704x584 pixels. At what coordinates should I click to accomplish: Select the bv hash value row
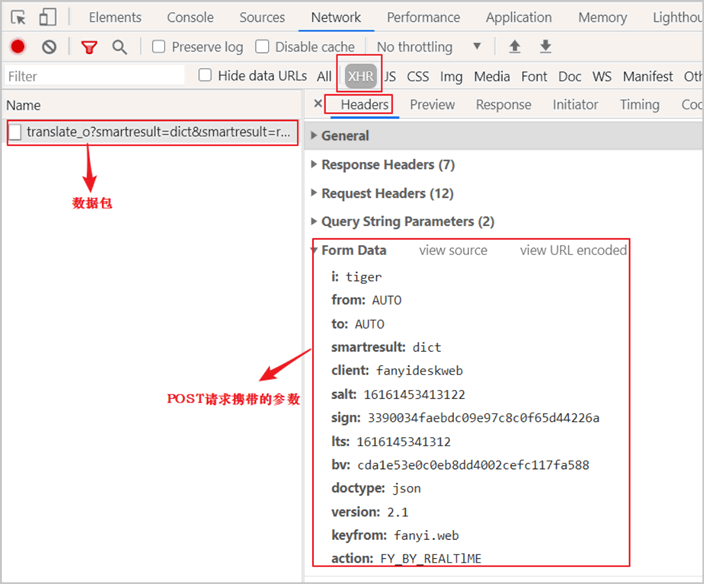pos(460,465)
